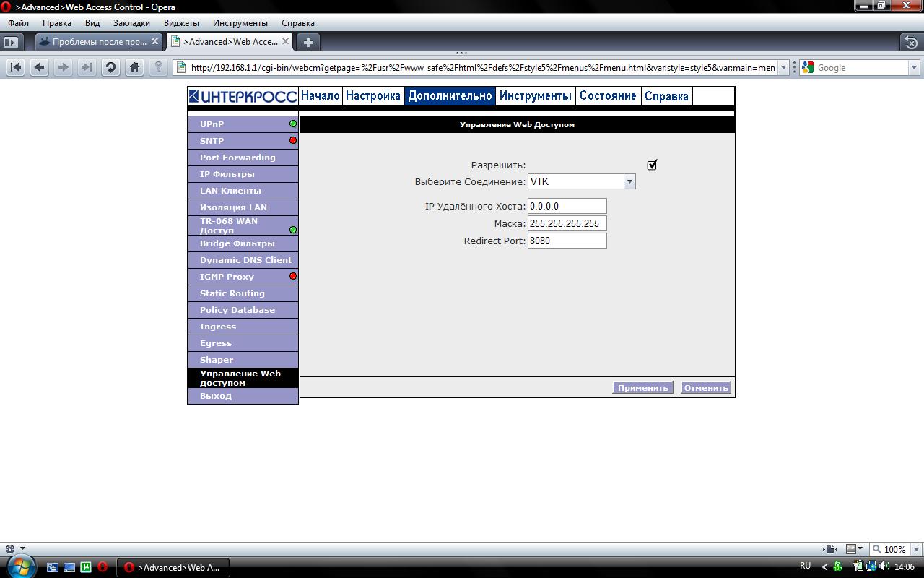Open a new tab with plus button

308,42
